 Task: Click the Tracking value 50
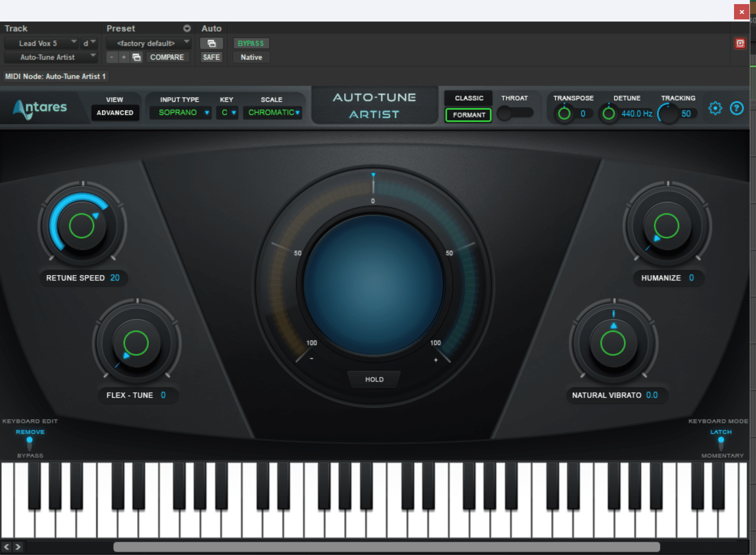(x=686, y=113)
